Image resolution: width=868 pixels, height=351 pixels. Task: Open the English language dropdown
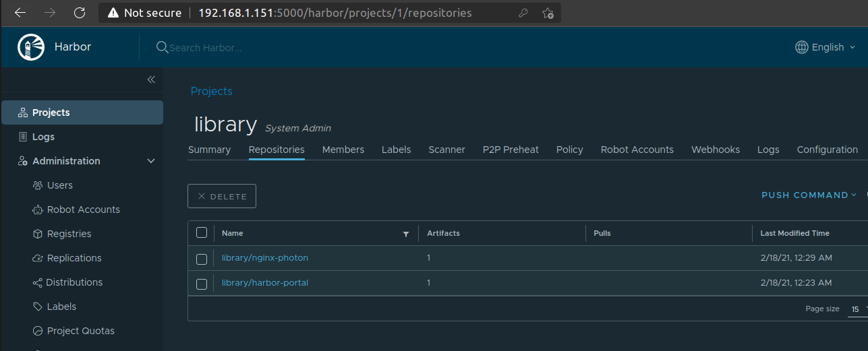click(x=826, y=47)
